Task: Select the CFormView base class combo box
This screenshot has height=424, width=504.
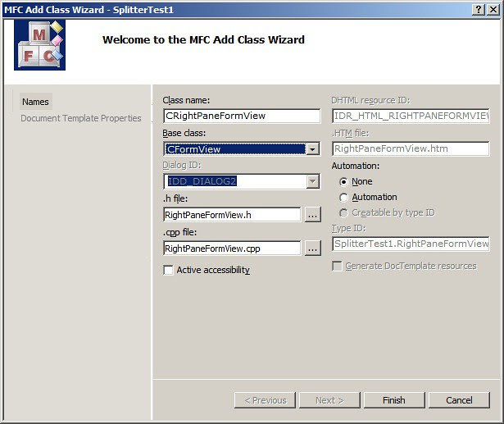Action: 242,149
